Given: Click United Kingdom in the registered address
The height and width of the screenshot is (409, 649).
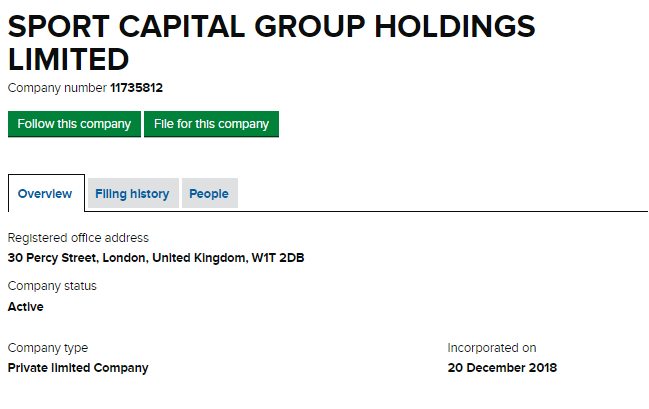Looking at the screenshot, I should [200, 258].
